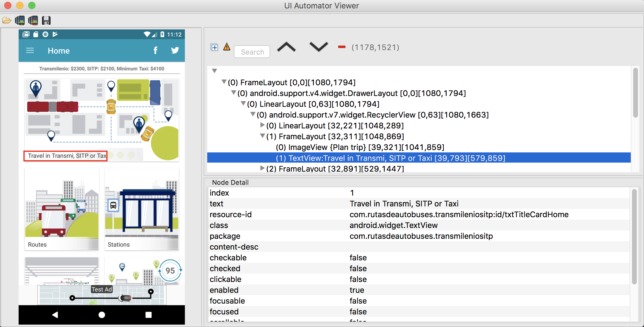
Task: Click the red minus button
Action: pyautogui.click(x=342, y=47)
